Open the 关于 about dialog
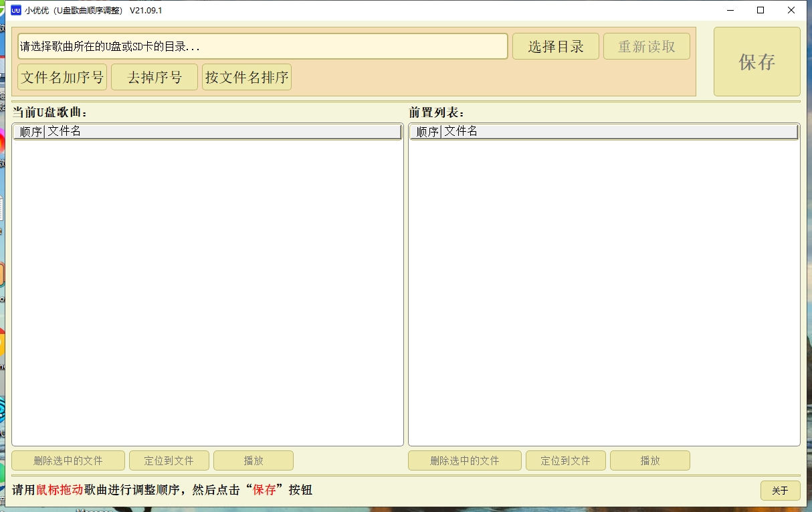Viewport: 812px width, 512px height. point(780,491)
